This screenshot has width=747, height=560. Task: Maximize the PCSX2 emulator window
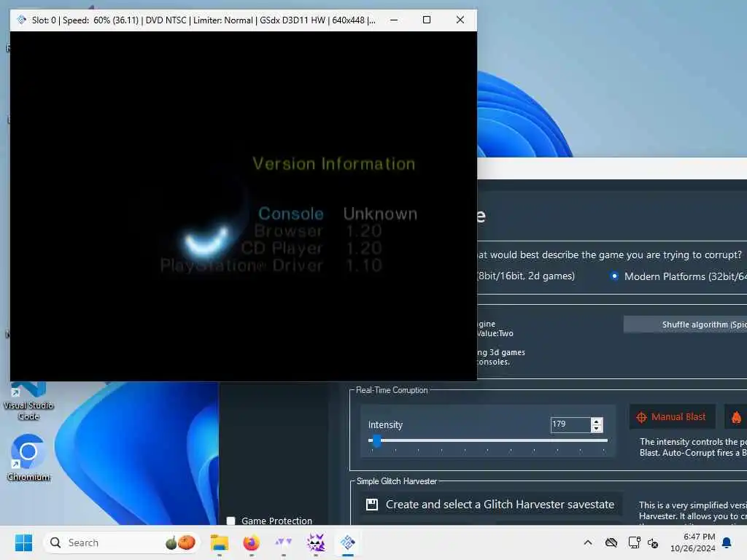(427, 20)
